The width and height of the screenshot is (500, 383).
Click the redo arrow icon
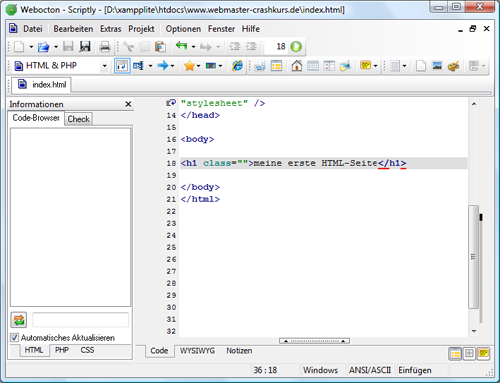[206, 47]
